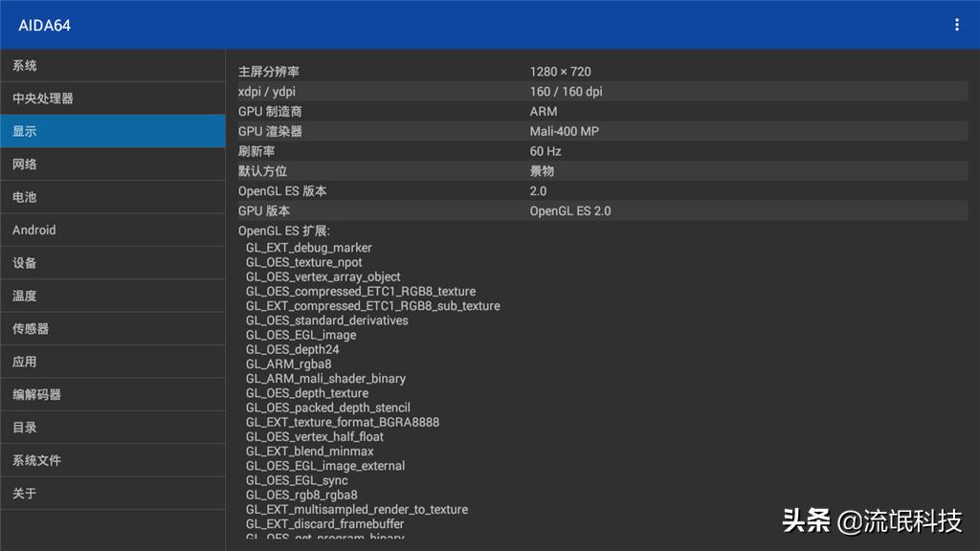Check 电池 (Battery) status
The image size is (980, 551).
(113, 196)
